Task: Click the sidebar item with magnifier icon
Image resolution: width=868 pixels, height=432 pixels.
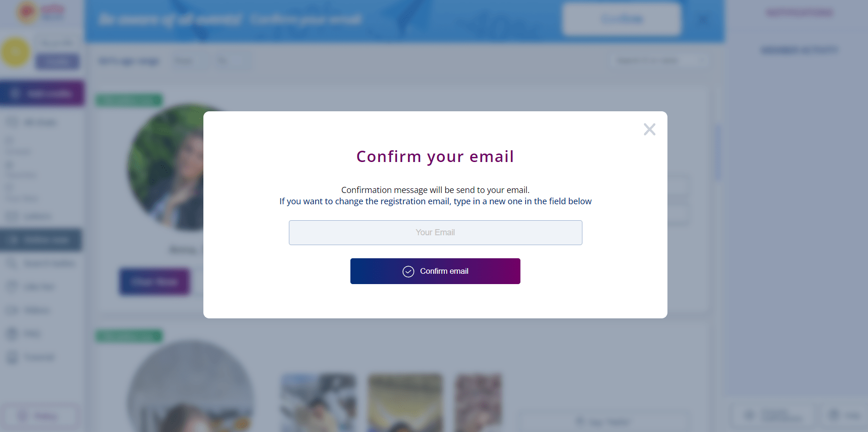Action: coord(41,263)
